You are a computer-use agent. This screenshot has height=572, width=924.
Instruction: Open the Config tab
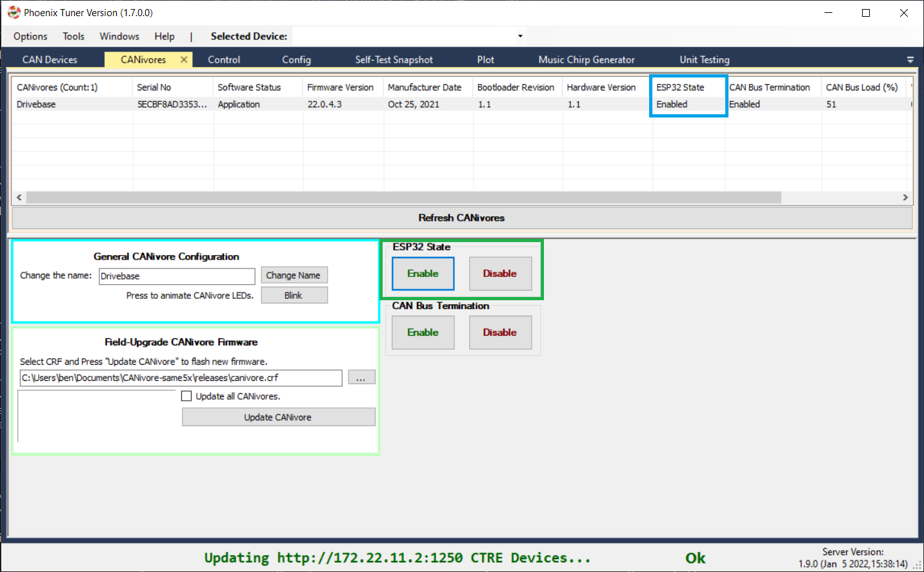(x=296, y=59)
